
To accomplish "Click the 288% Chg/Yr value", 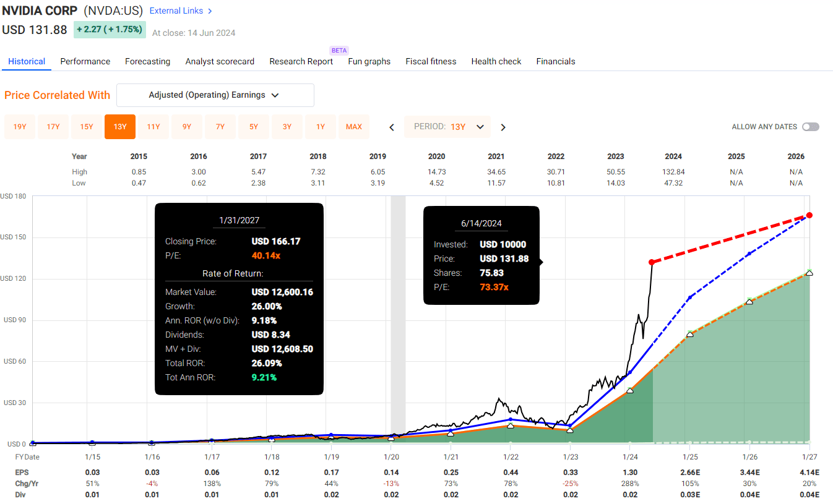I will point(630,484).
